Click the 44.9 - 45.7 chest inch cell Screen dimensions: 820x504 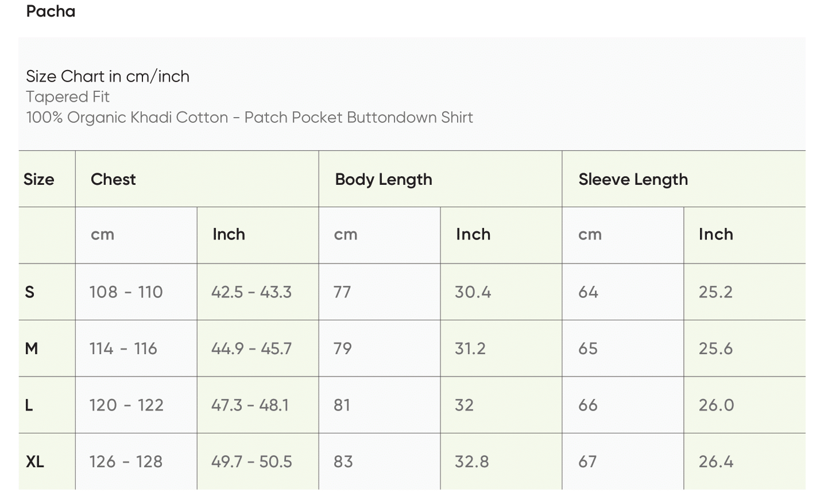[x=251, y=348]
